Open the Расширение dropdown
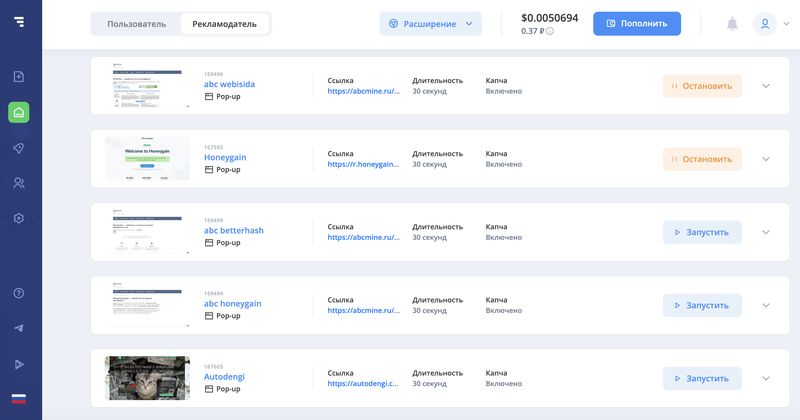Image resolution: width=800 pixels, height=420 pixels. [430, 24]
